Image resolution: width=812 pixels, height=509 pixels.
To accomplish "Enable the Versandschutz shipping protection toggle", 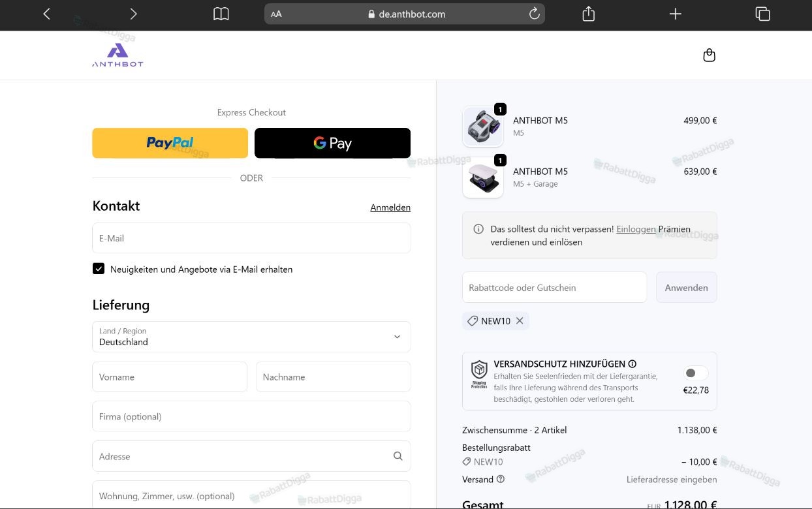I will [696, 373].
